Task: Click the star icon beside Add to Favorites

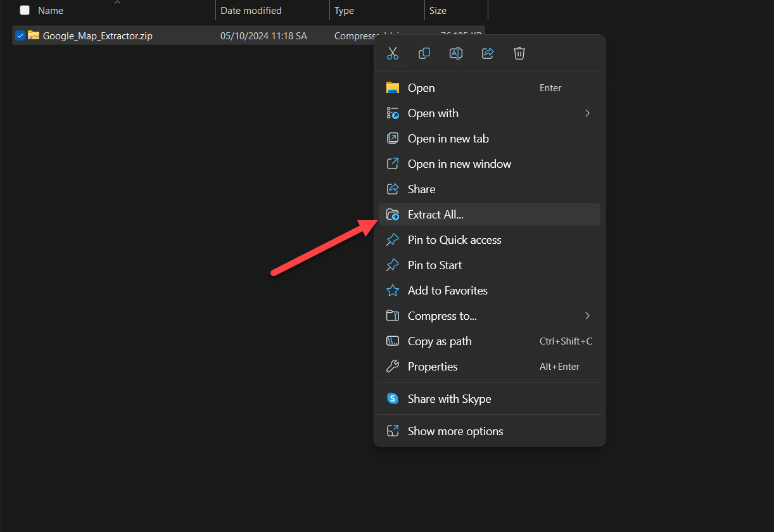Action: 393,290
